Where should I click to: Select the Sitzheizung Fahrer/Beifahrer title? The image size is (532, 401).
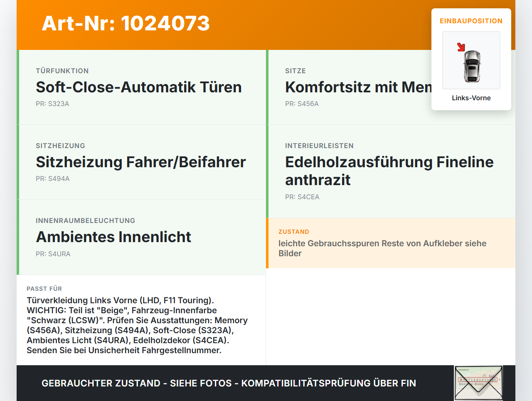141,162
